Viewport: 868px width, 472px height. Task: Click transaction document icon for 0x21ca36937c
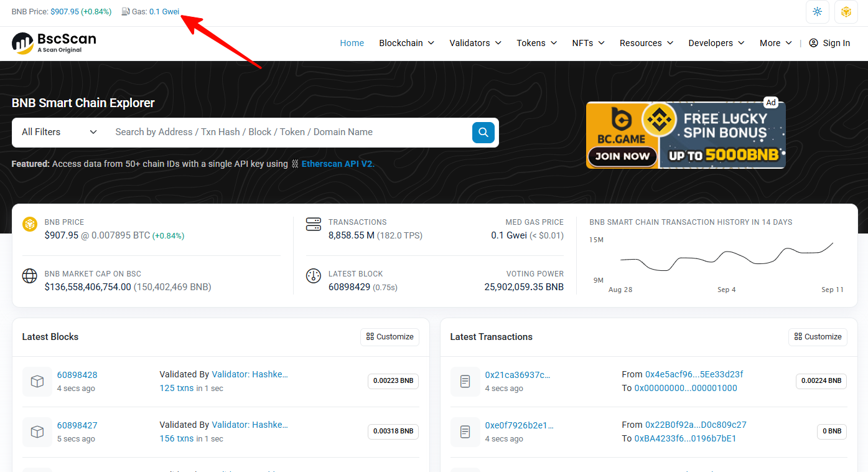(465, 382)
